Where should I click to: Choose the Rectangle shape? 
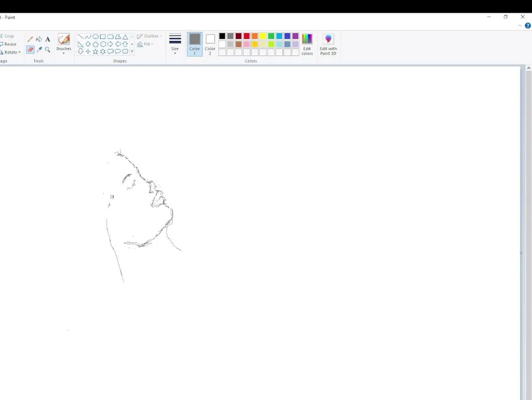(103, 37)
